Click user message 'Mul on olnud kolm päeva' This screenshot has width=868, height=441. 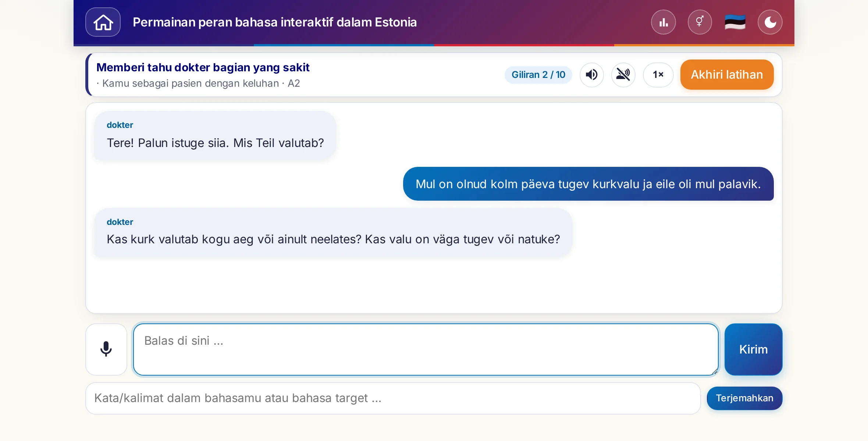coord(588,184)
